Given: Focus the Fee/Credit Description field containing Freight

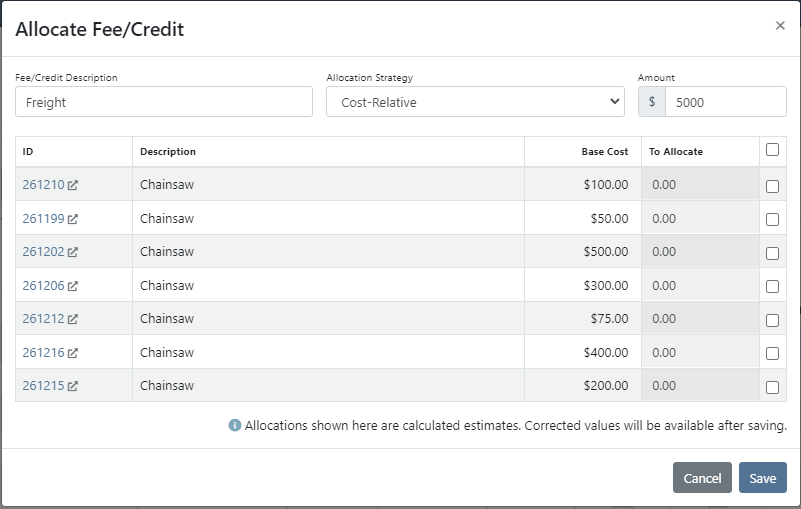Looking at the screenshot, I should [164, 102].
